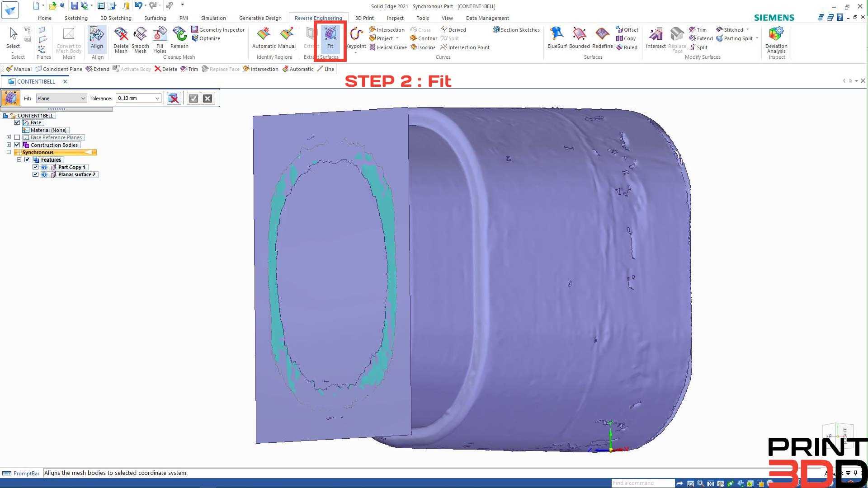Screen dimensions: 868x488
Task: Activate the Intersect tool in Modify Surfaces
Action: tap(656, 38)
